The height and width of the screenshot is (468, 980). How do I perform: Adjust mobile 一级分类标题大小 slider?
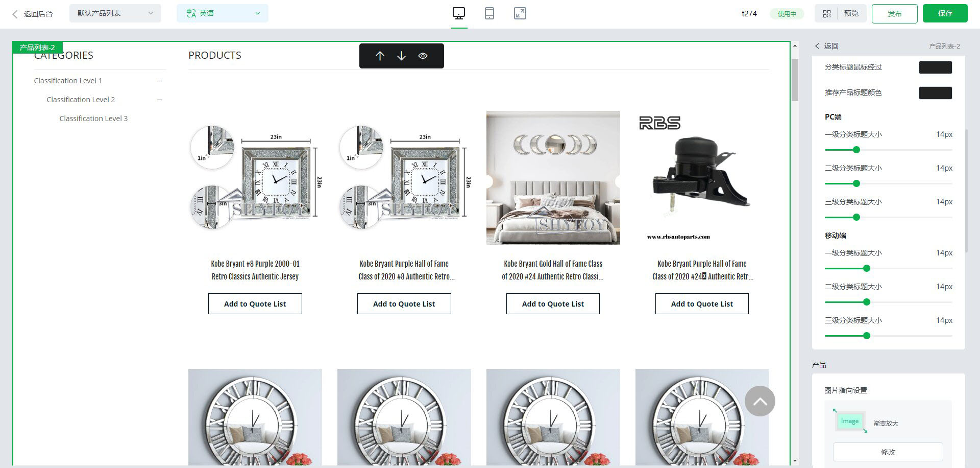(866, 268)
